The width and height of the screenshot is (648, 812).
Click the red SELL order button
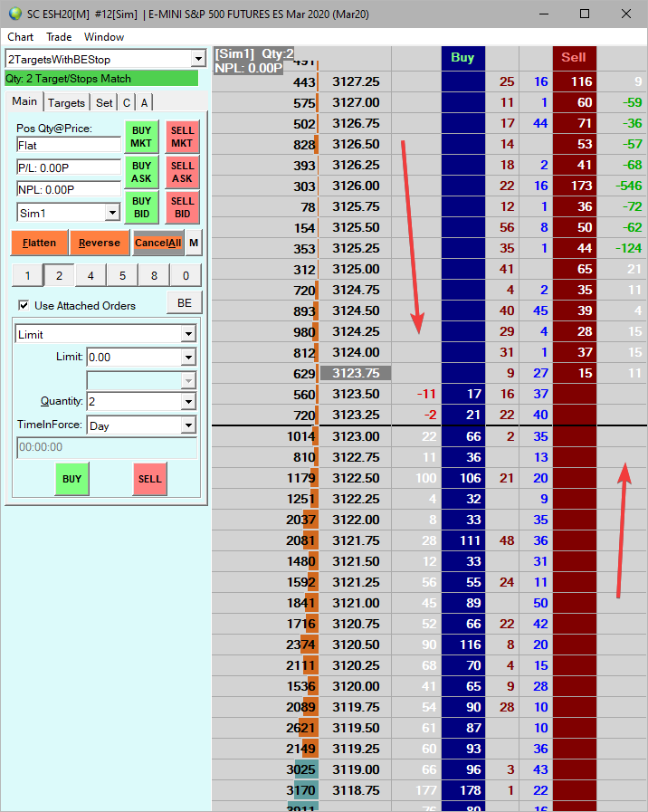tap(149, 479)
